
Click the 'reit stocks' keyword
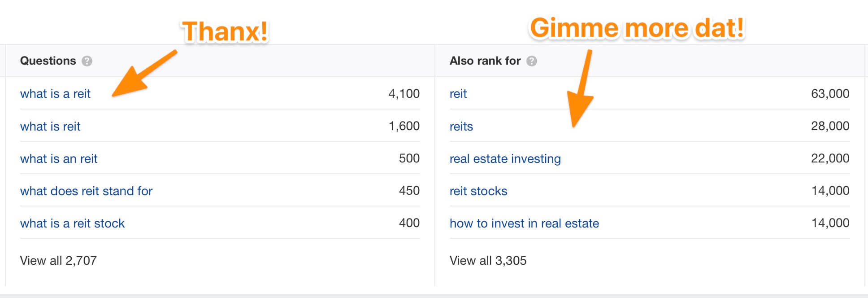[478, 191]
